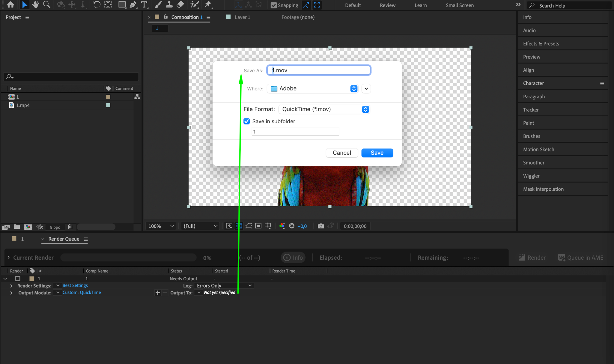Image resolution: width=614 pixels, height=364 pixels.
Task: Click the tan label color swatch of comp 1
Action: 108,97
